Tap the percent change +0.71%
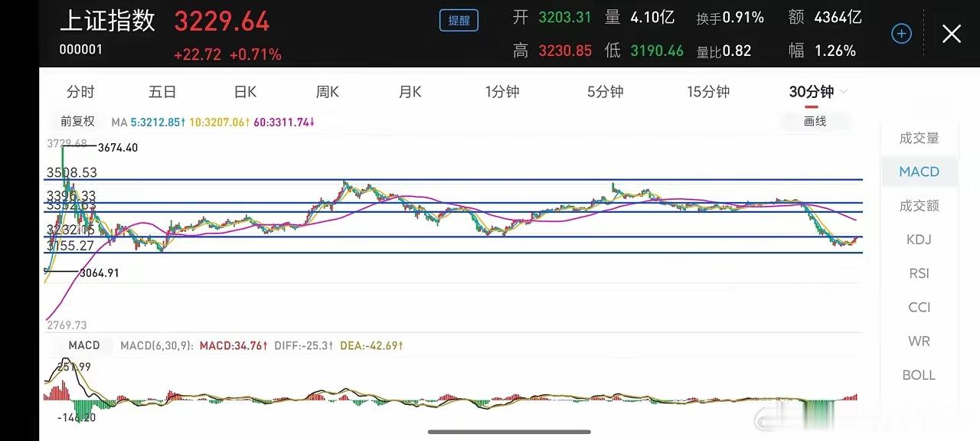 pyautogui.click(x=256, y=54)
